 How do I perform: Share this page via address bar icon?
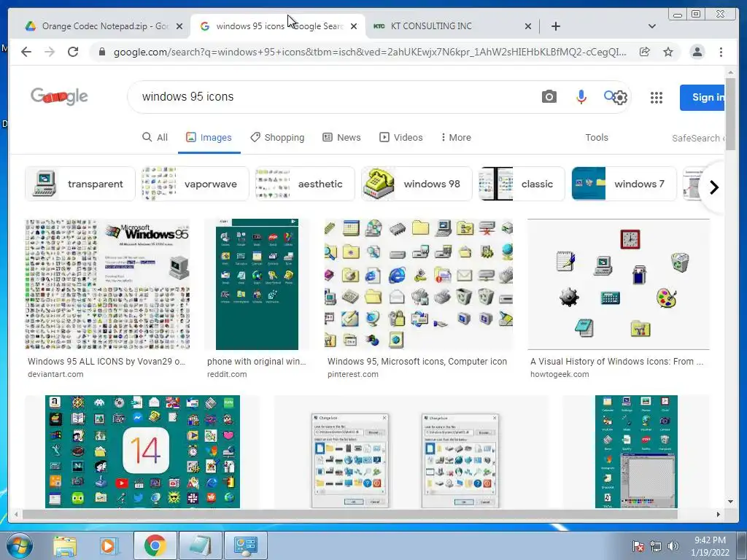pos(645,52)
